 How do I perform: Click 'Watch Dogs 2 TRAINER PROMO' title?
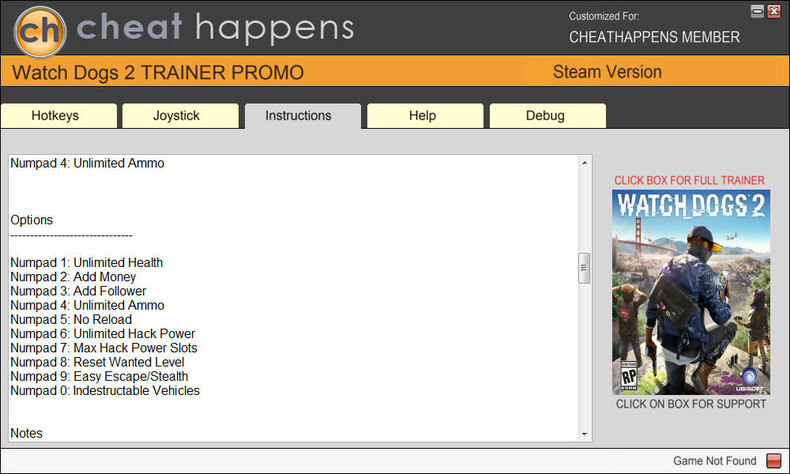(158, 73)
